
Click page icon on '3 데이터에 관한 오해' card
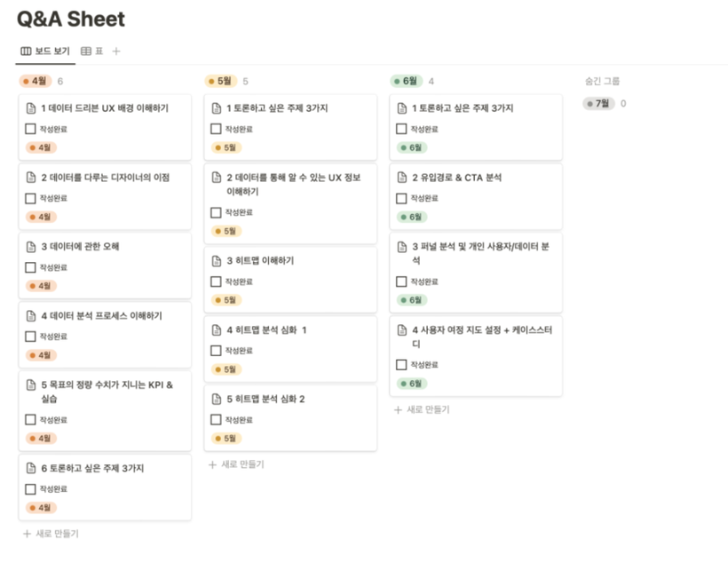[x=30, y=247]
